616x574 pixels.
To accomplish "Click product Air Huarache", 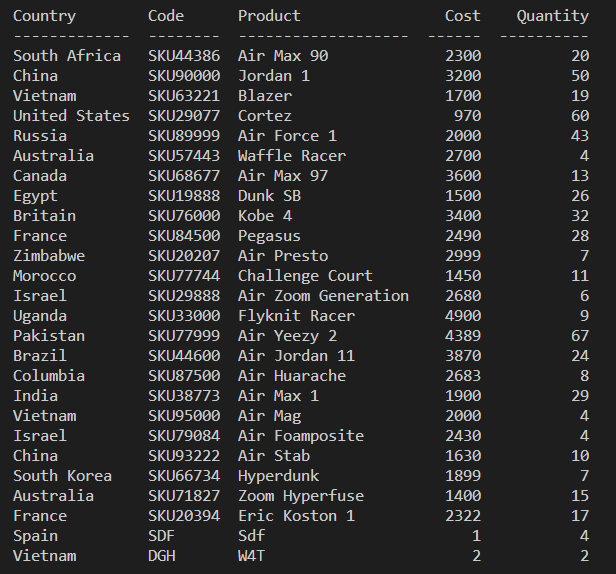I will point(292,376).
